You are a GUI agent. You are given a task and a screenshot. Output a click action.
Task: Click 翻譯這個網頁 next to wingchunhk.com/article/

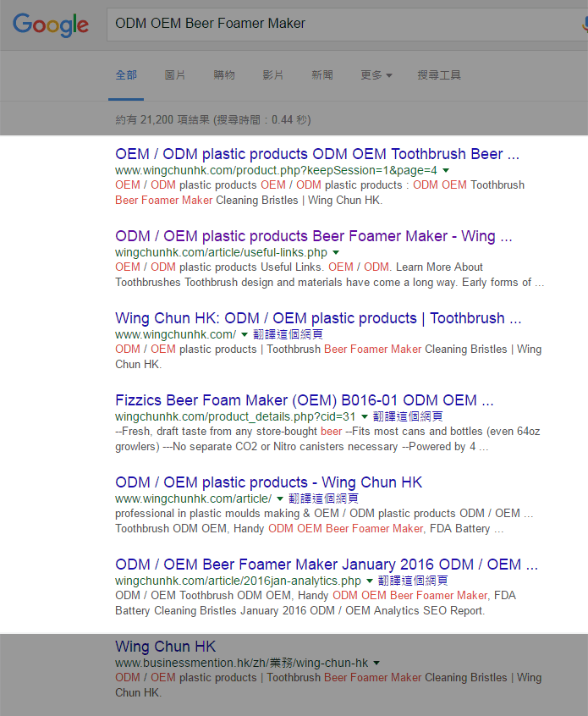pos(323,498)
